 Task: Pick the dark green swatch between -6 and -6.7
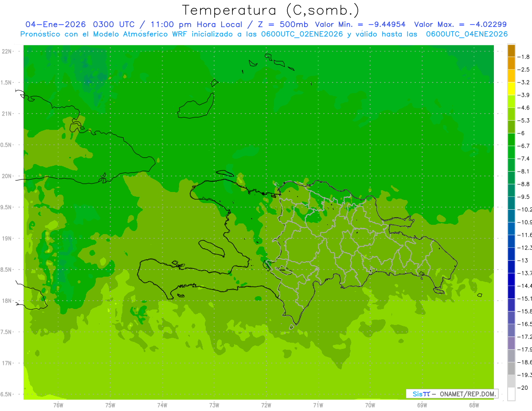point(511,140)
